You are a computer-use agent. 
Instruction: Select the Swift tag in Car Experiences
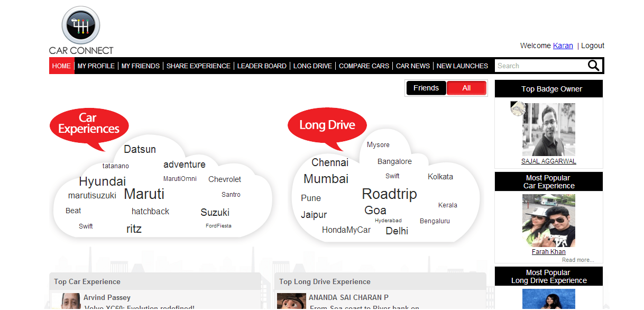pos(86,226)
